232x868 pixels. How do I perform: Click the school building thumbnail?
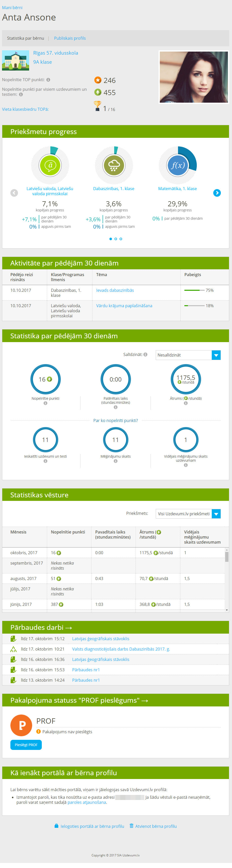click(x=15, y=60)
